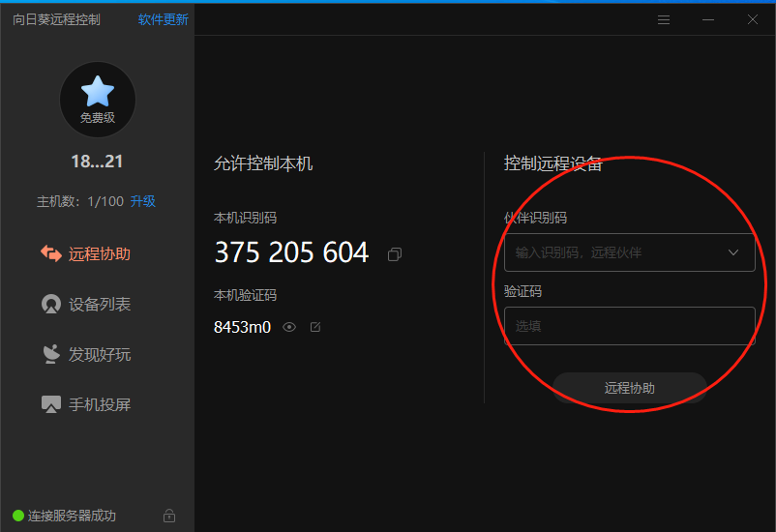
Task: Select the 远程协助 sidebar item
Action: pyautogui.click(x=85, y=253)
